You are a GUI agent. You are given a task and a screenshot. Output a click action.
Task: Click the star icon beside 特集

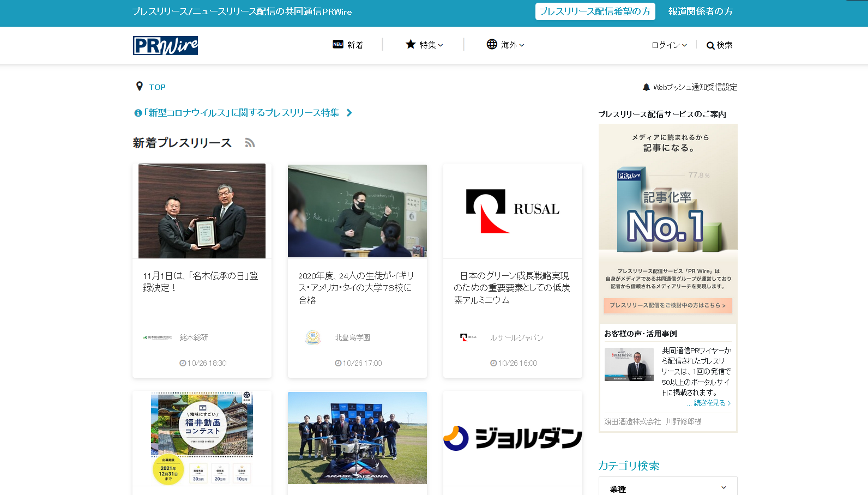(x=411, y=44)
